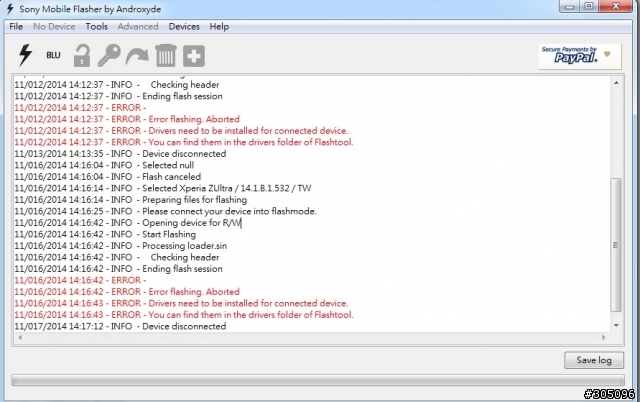This screenshot has width=640, height=402.
Task: Open the File menu
Action: pyautogui.click(x=16, y=27)
